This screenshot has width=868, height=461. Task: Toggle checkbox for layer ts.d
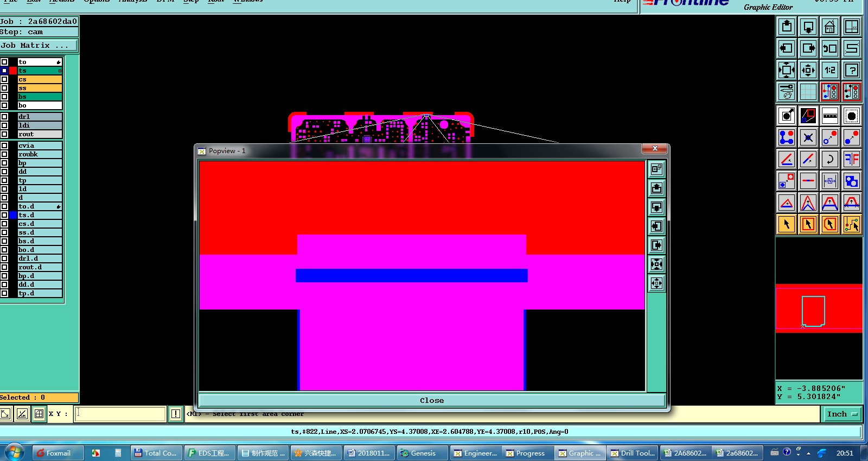tap(4, 215)
